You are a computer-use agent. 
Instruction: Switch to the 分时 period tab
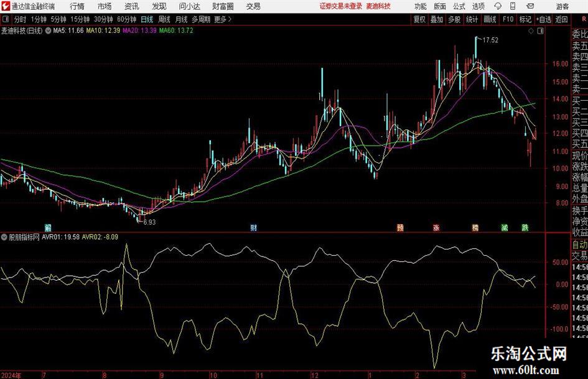point(20,19)
